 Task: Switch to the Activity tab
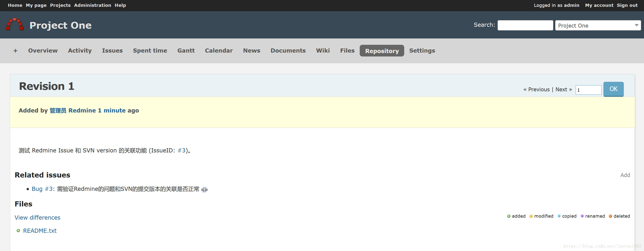(x=80, y=51)
